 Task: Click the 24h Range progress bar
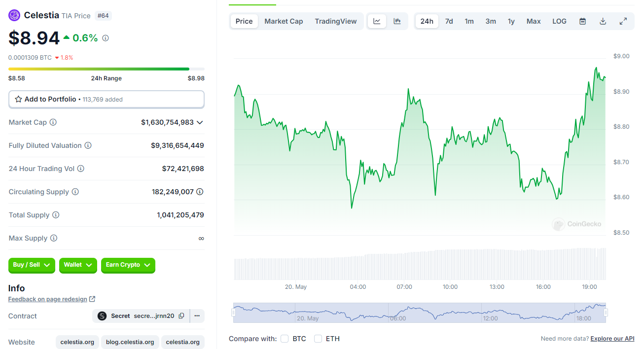(x=107, y=69)
